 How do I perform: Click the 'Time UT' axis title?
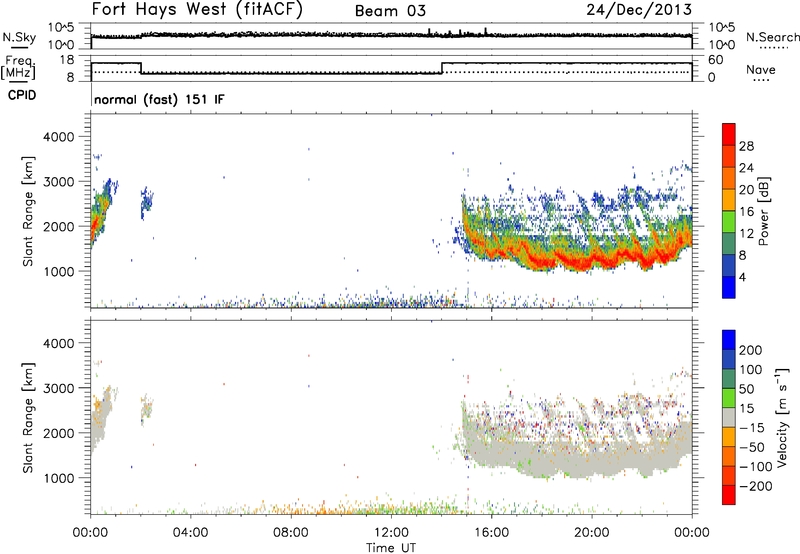[391, 548]
